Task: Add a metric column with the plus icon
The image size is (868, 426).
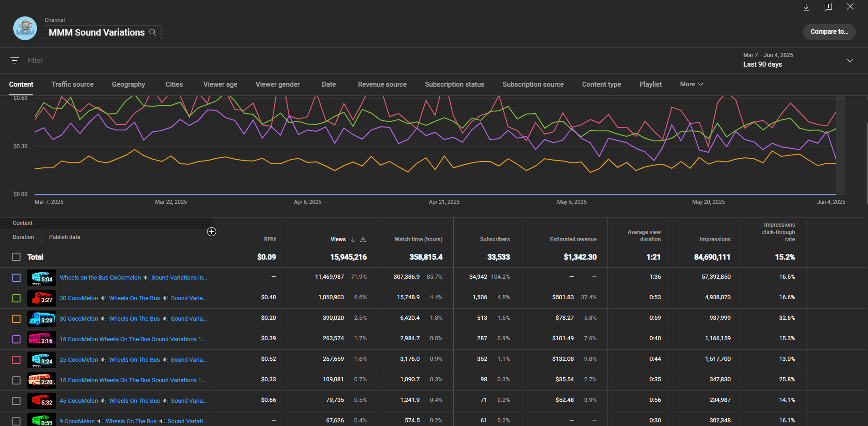Action: tap(212, 232)
